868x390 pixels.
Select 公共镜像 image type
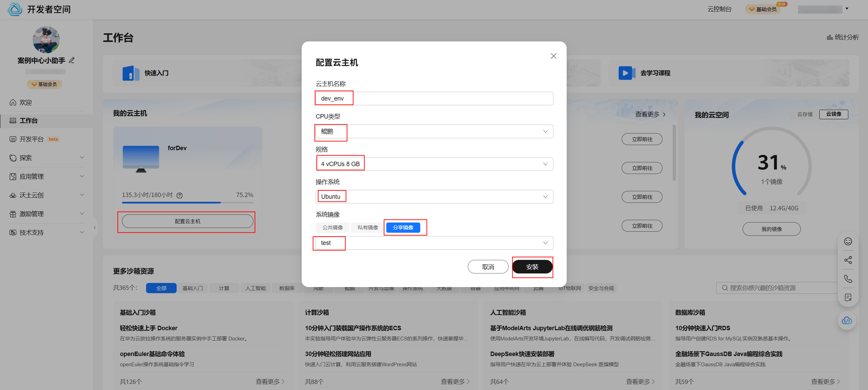coord(332,228)
